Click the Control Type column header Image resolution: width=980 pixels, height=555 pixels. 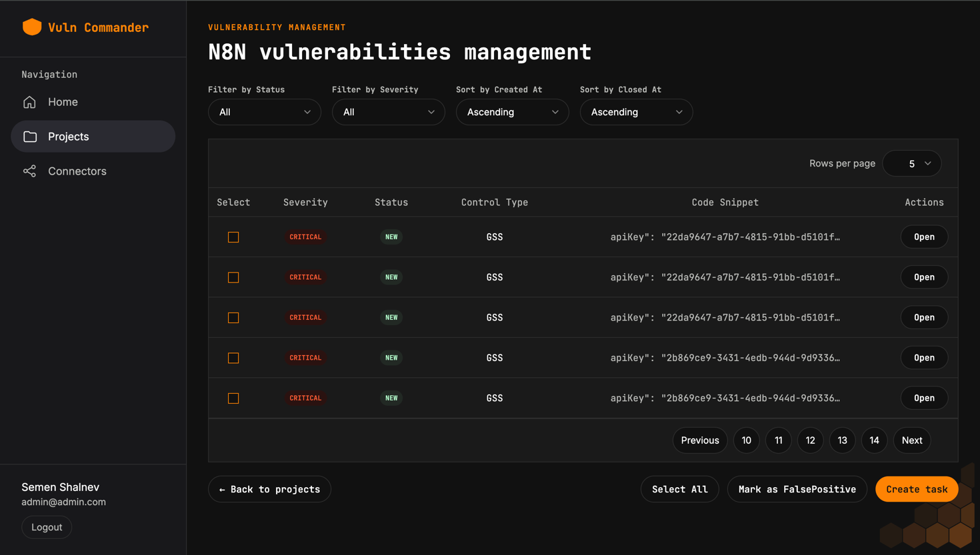point(495,203)
